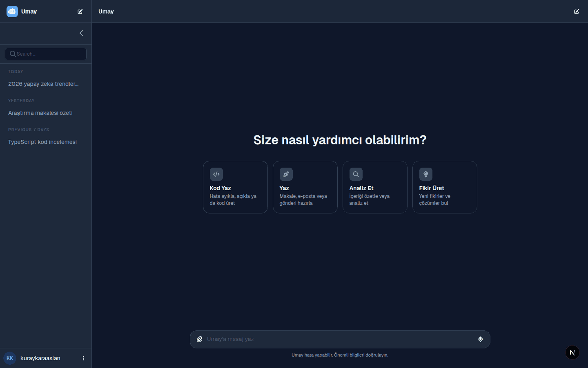588x368 pixels.
Task: Start new chat from sidebar edit icon
Action: point(80,11)
